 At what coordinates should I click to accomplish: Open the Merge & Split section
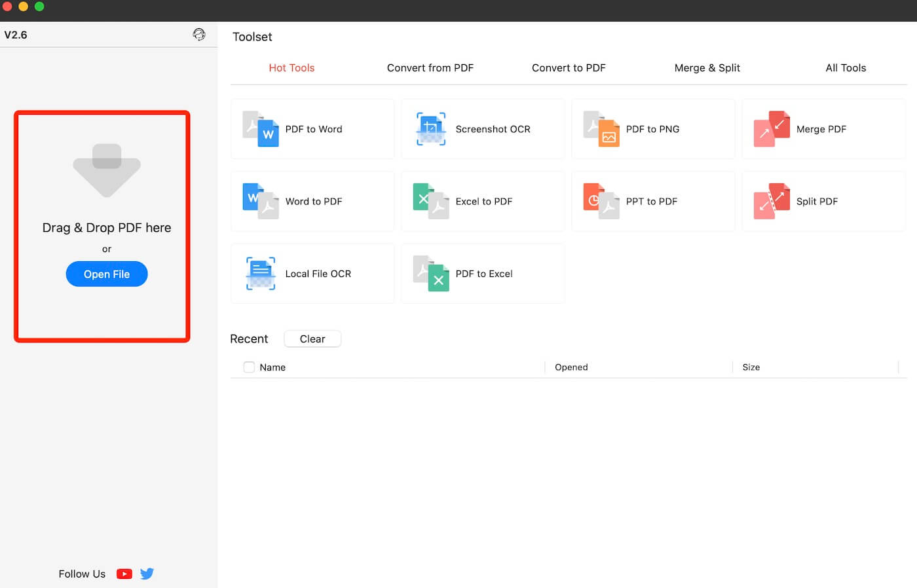707,67
